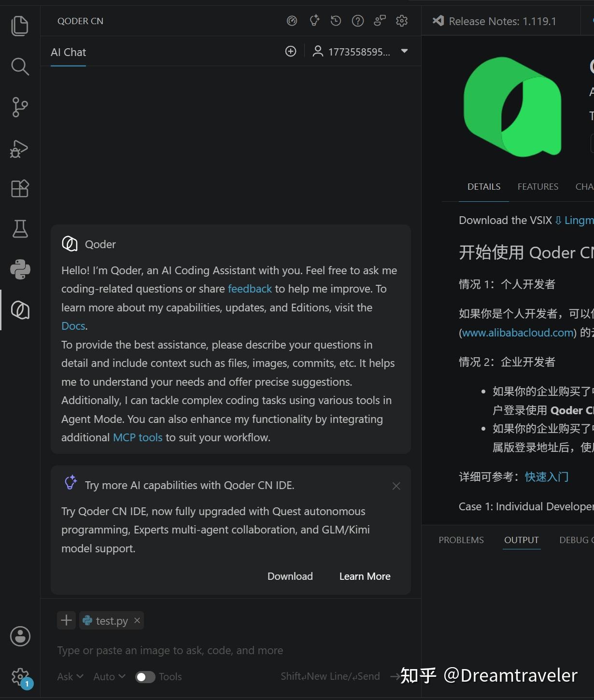Select the Qoder icon in activity bar
The height and width of the screenshot is (700, 594).
20,310
